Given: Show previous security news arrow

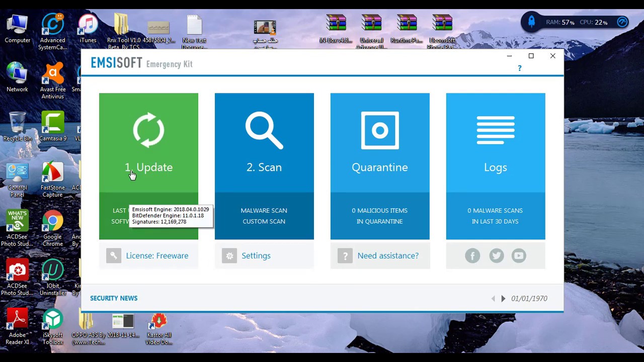Looking at the screenshot, I should [493, 299].
